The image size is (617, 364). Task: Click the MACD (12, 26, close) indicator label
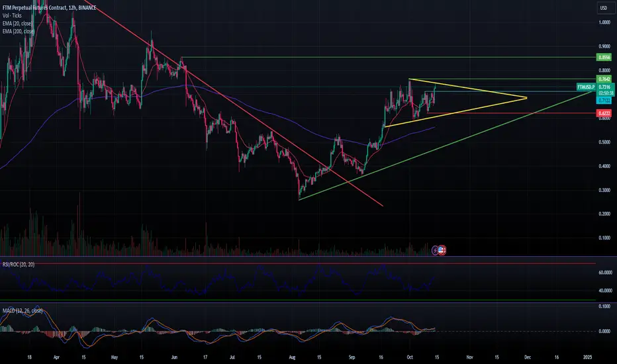point(23,311)
